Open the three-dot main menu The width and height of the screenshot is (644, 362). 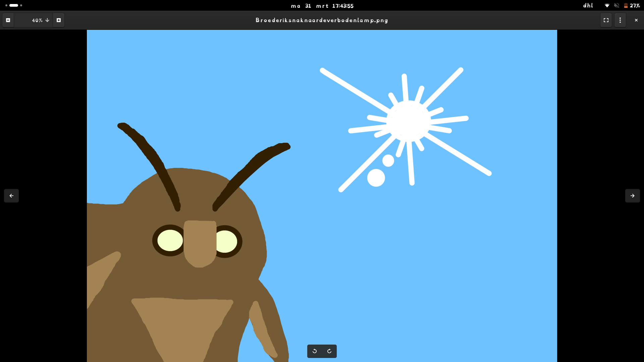[620, 20]
